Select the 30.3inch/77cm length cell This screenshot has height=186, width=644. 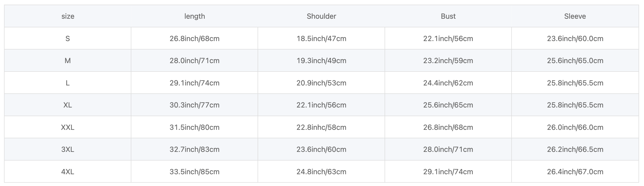coord(194,105)
